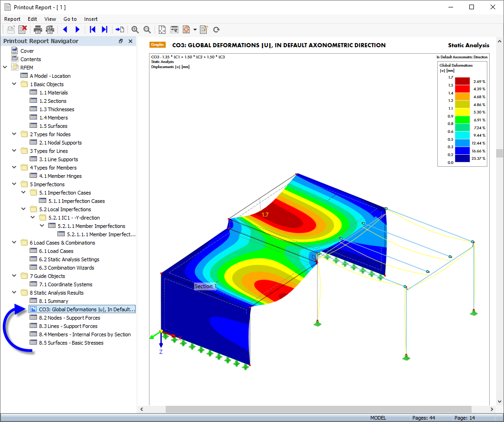Open the dropdown arrow beside orange page icon
The height and width of the screenshot is (422, 504).
[195, 29]
